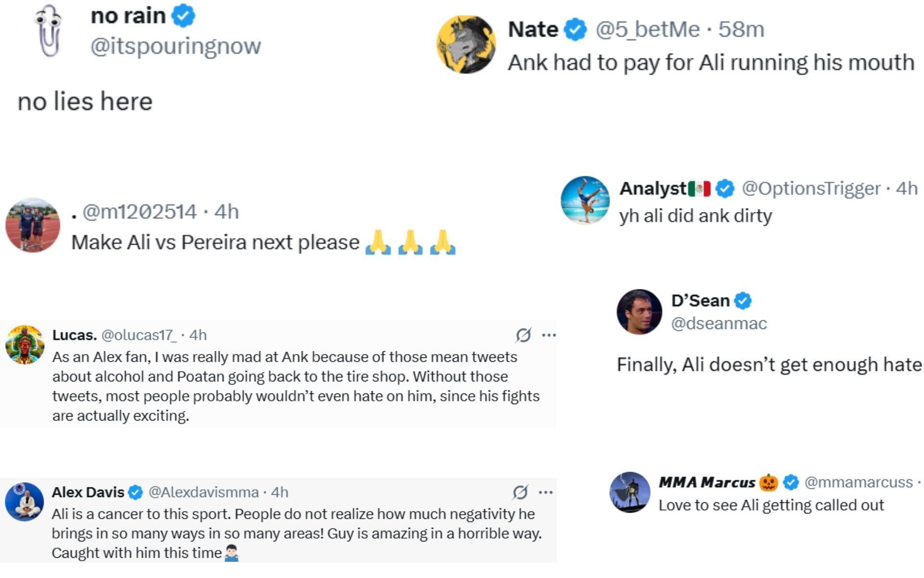Screen dimensions: 924x578
Task: Open more options on Lucas's tweet
Action: tap(549, 335)
